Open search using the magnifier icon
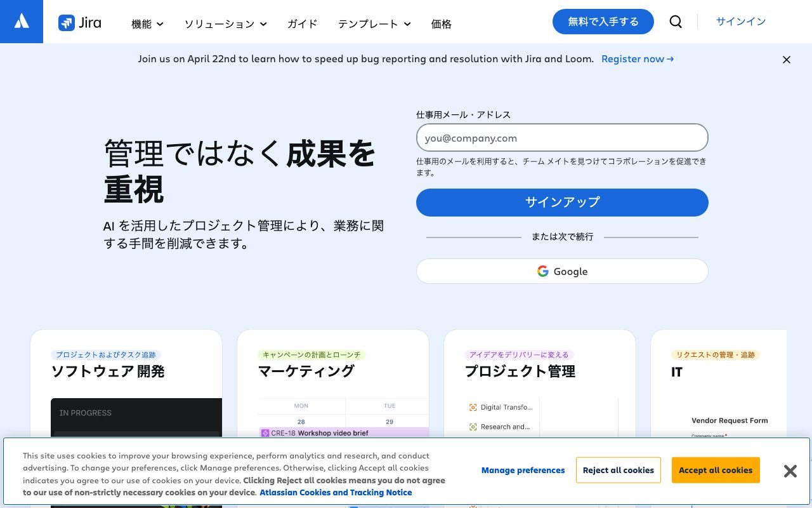This screenshot has height=508, width=812. [675, 22]
